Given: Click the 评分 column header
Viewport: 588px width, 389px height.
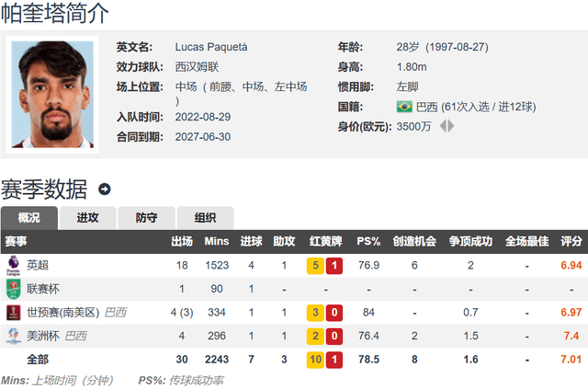Looking at the screenshot, I should pos(571,241).
